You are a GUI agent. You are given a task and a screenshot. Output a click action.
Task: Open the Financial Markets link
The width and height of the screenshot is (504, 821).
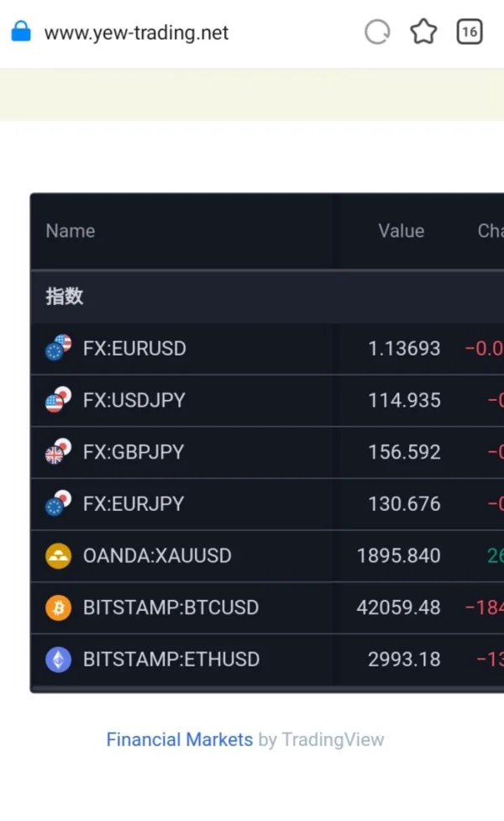pyautogui.click(x=179, y=739)
